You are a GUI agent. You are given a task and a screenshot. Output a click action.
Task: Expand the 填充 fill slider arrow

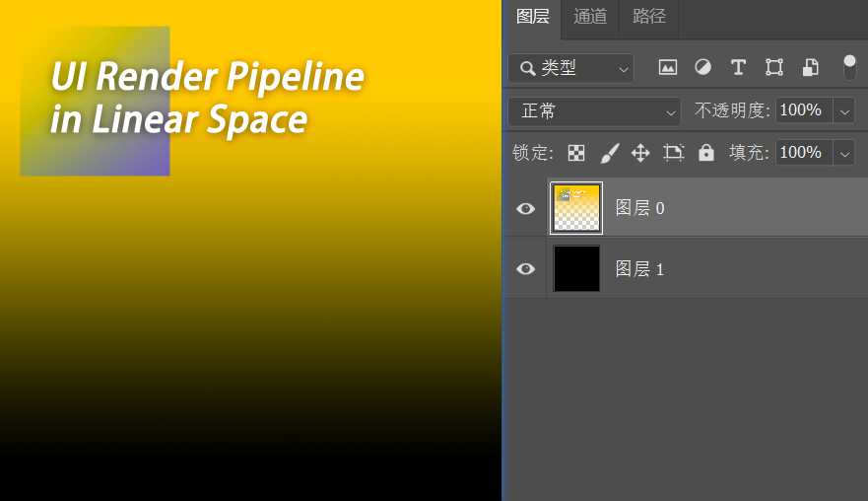(844, 153)
